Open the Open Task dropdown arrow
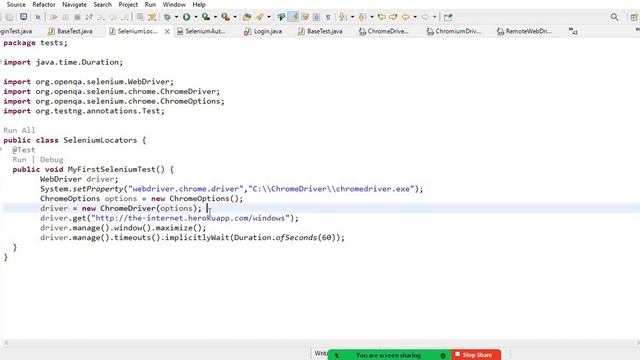640x360 pixels. (269, 17)
